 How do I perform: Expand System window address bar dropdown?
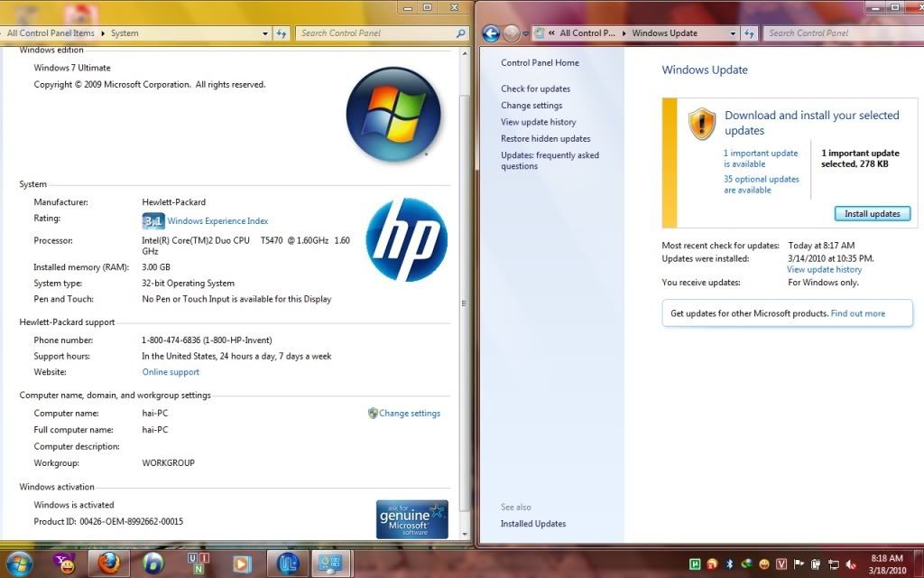265,33
